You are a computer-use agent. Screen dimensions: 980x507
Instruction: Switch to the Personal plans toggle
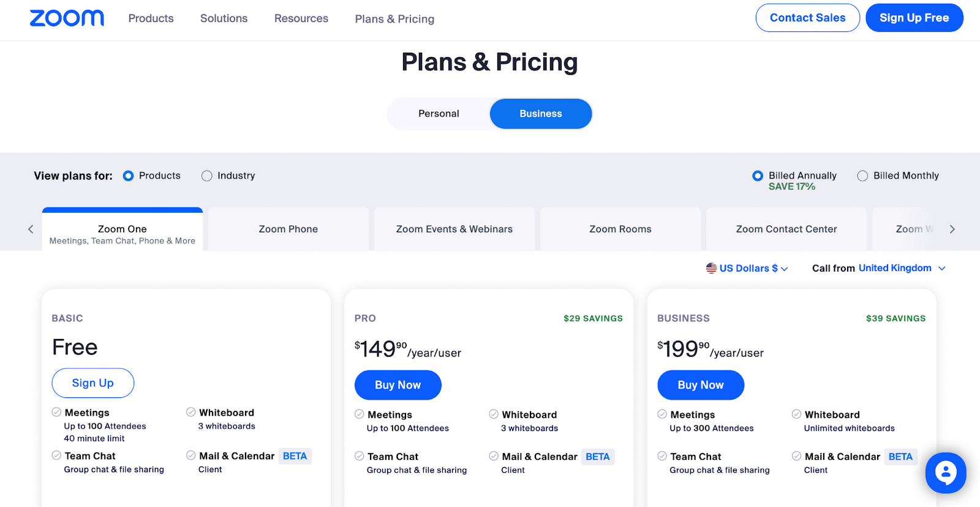439,114
